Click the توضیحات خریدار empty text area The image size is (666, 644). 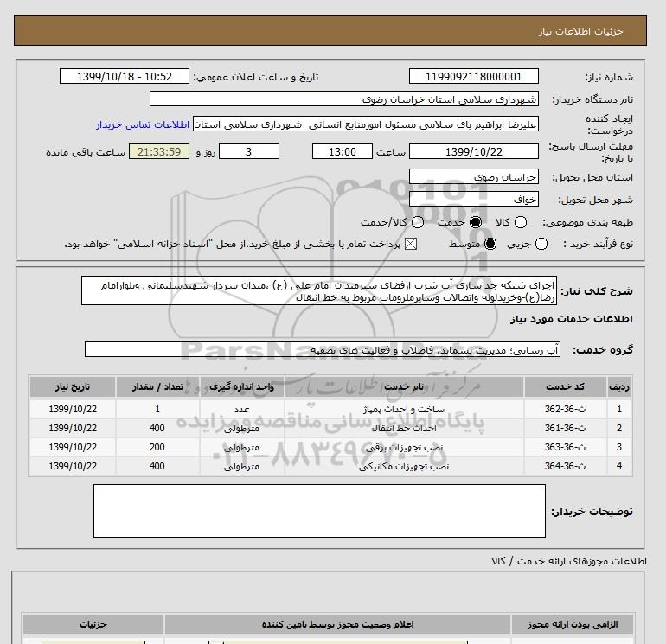click(319, 511)
